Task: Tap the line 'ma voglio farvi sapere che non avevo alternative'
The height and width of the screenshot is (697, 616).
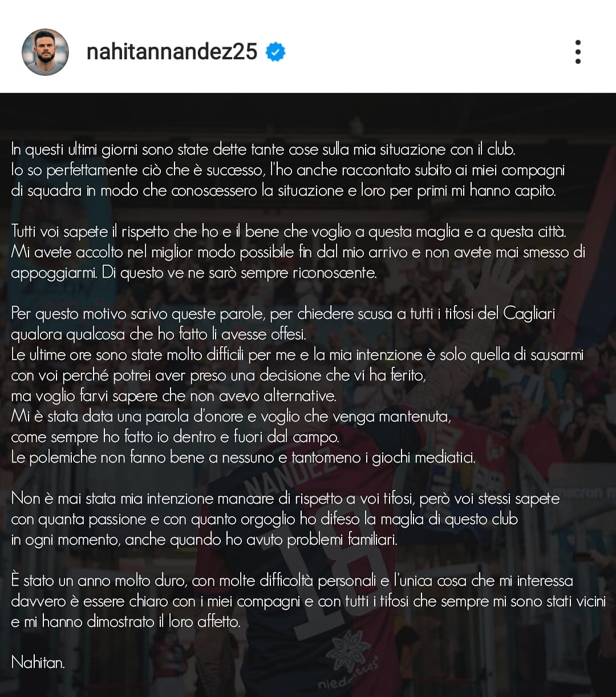Action: pos(173,396)
